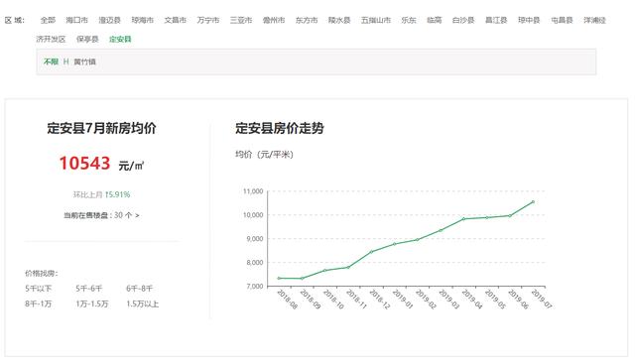Click the 10543 average price value
The width and height of the screenshot is (635, 364).
[84, 164]
